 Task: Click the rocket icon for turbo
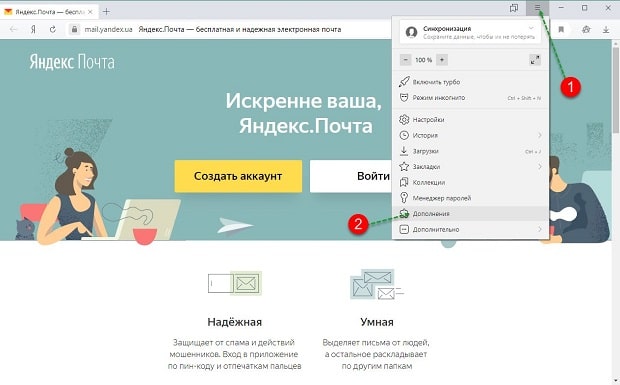(404, 82)
